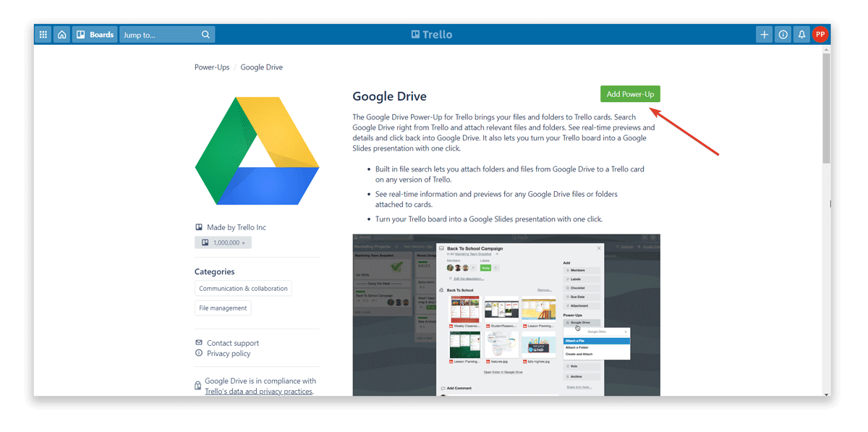The width and height of the screenshot is (868, 432).
Task: Click the search magnifier icon
Action: tap(205, 34)
